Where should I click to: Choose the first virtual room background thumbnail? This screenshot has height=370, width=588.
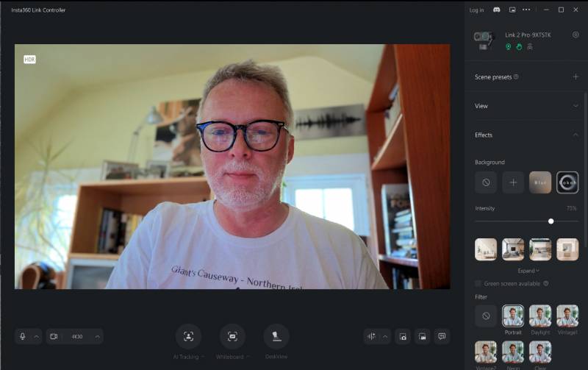pos(486,249)
